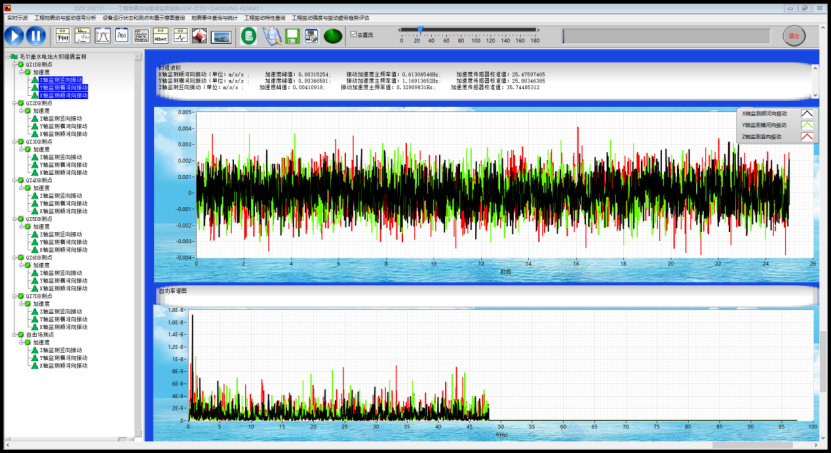Pause acquisition with the blue pause button
The width and height of the screenshot is (831, 453).
pos(36,36)
